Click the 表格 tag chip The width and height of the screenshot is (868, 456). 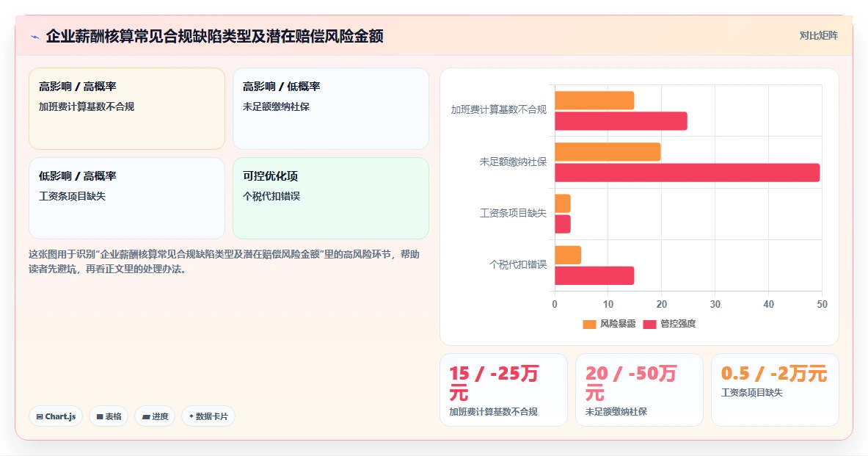pyautogui.click(x=109, y=416)
